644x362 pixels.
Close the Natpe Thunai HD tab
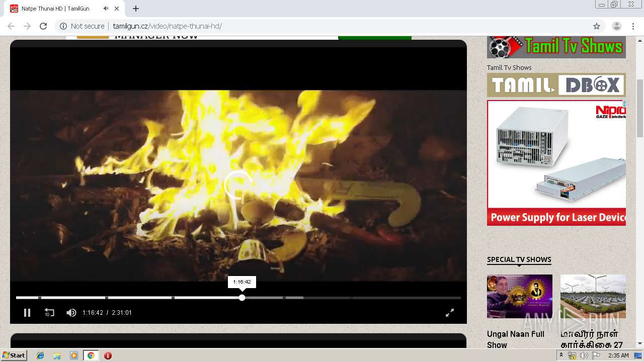click(117, 9)
